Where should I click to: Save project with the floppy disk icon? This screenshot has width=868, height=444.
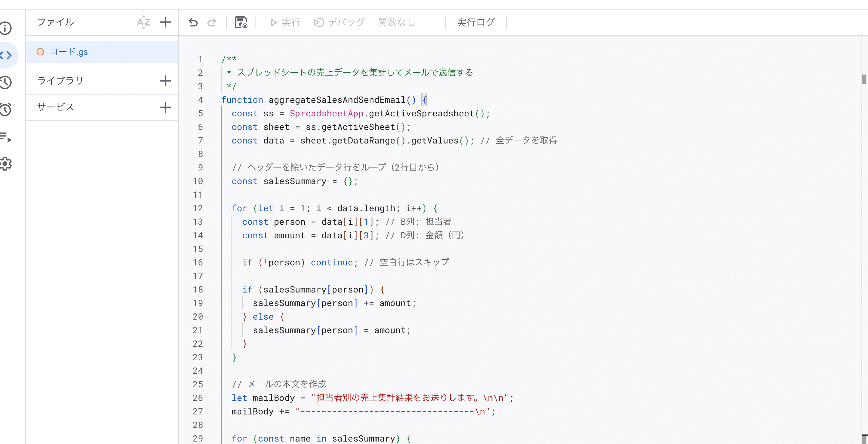241,22
